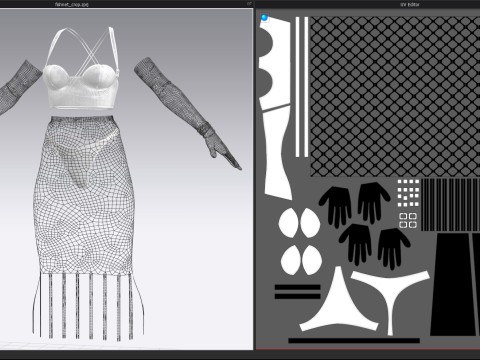Select the upper-left white bra cup UV piece

[288, 223]
